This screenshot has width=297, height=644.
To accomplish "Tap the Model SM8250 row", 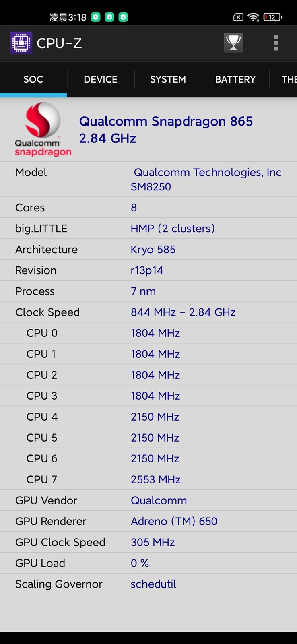I will click(x=148, y=179).
